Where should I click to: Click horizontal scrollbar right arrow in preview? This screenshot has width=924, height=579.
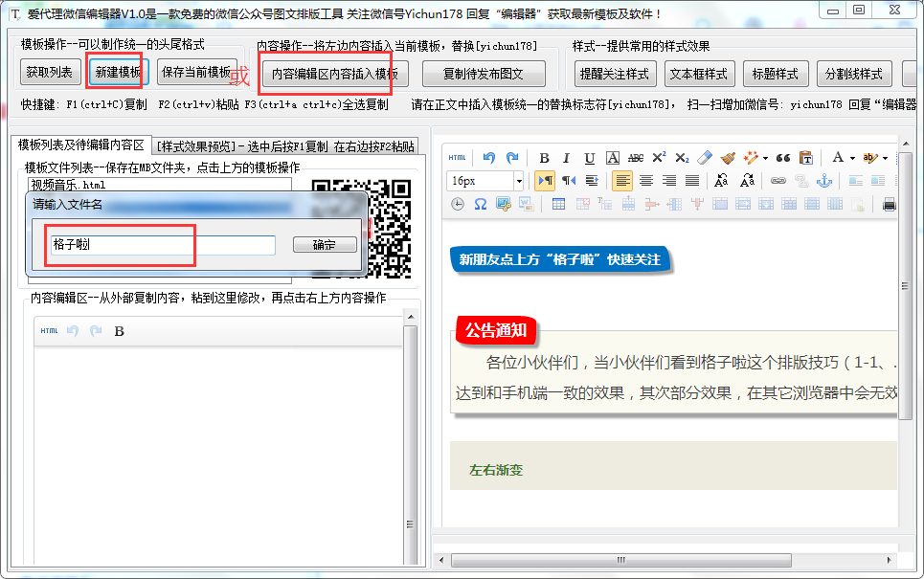pos(890,560)
